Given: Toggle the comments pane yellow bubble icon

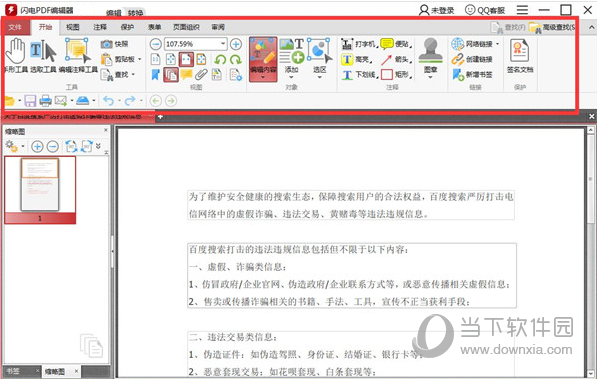Looking at the screenshot, I should coord(186,75).
